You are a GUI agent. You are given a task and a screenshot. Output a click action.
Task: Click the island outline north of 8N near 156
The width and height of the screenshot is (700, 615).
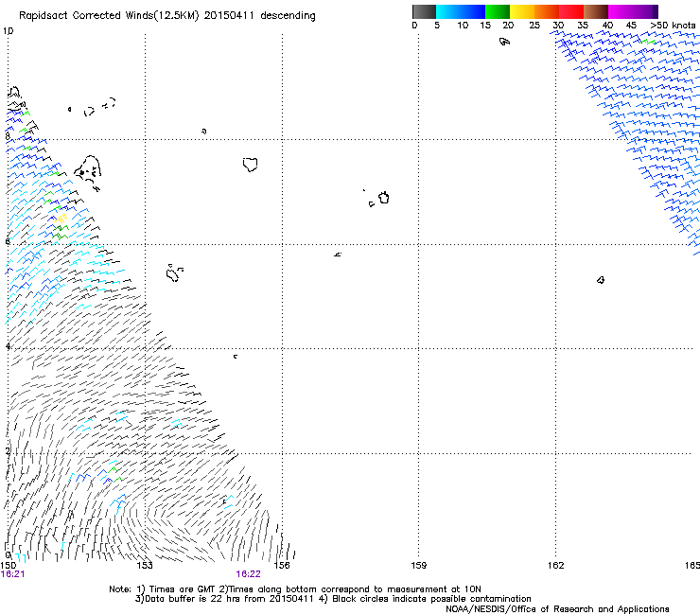(x=250, y=165)
